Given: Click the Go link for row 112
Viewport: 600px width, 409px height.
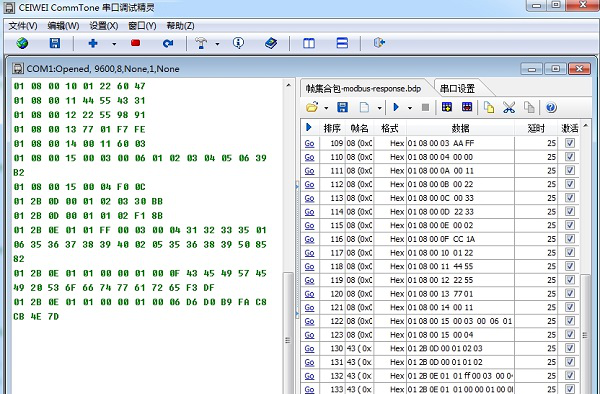Looking at the screenshot, I should [x=309, y=185].
